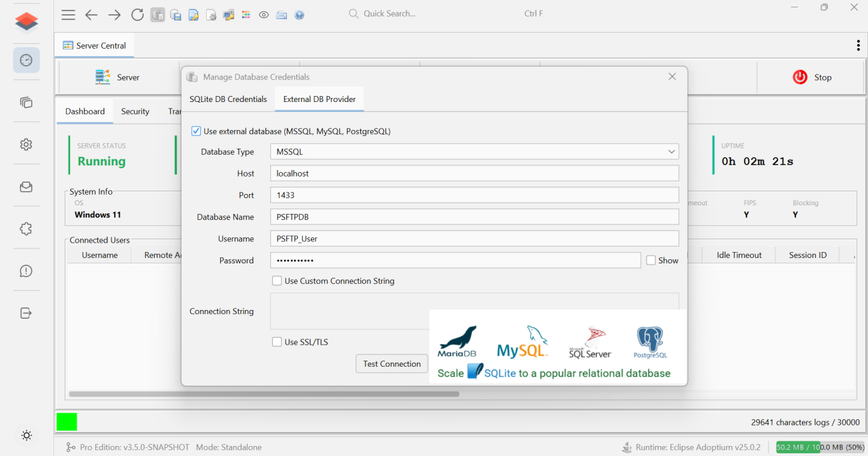Toggle Use external database checkbox

tap(196, 131)
